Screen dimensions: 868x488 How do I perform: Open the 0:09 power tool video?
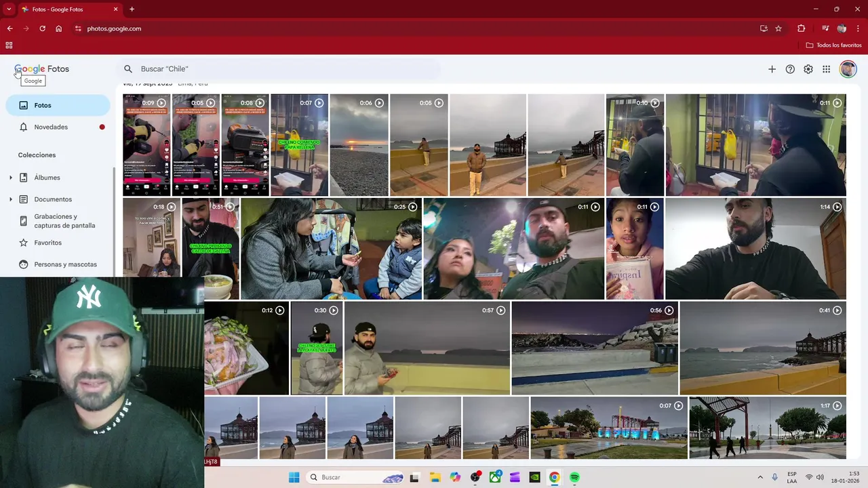[x=146, y=145]
